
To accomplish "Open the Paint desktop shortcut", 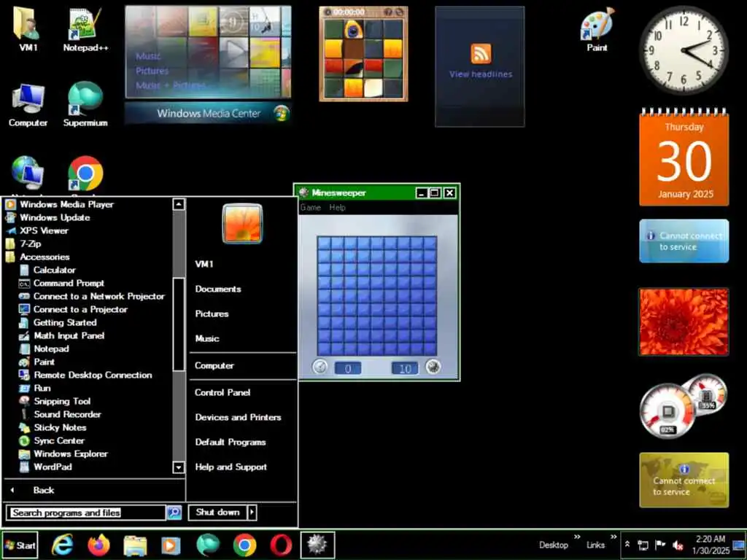I will coord(597,29).
